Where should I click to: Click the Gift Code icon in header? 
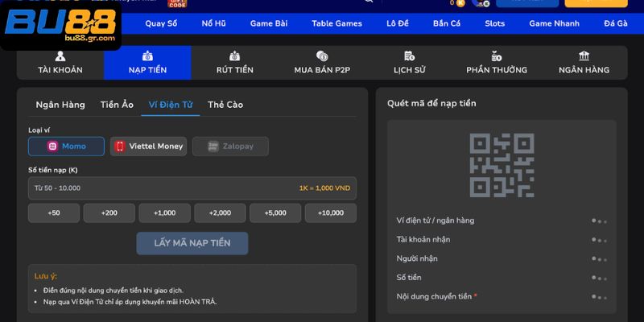(x=177, y=4)
